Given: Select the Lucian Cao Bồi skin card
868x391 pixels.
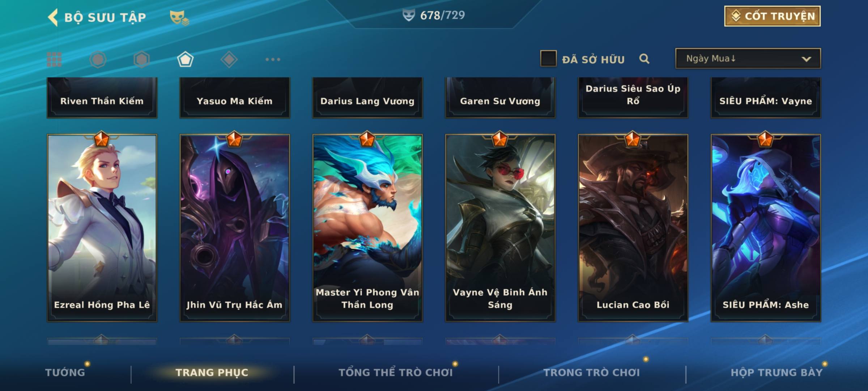Looking at the screenshot, I should 633,228.
